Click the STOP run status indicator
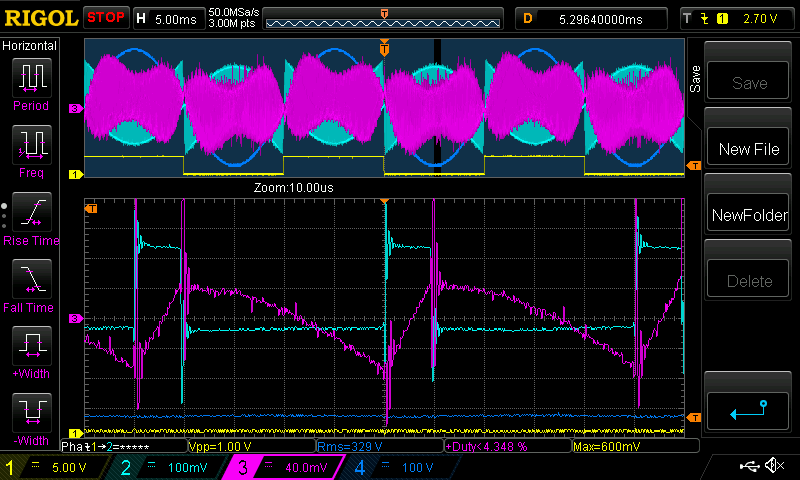The image size is (800, 480). click(x=105, y=18)
